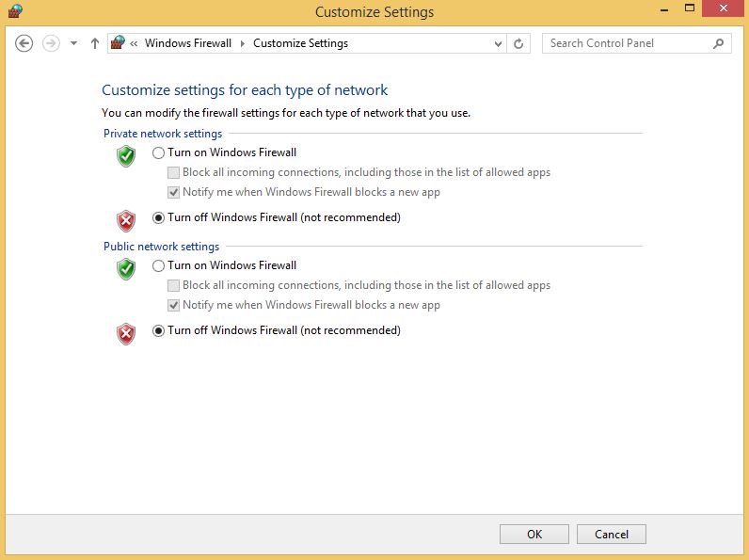Expand the address bar history dropdown
Viewport: 749px width, 560px height.
tap(498, 43)
